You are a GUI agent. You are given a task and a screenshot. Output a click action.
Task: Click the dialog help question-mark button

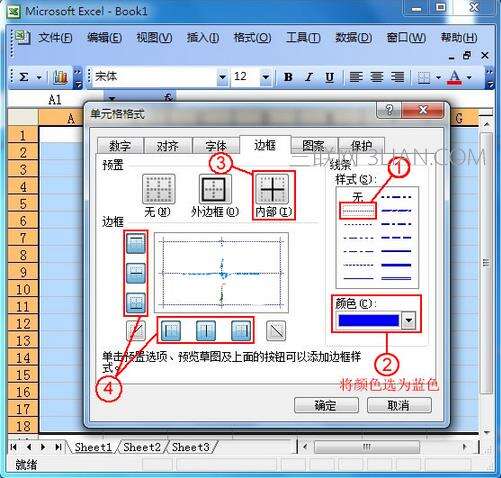[x=389, y=110]
